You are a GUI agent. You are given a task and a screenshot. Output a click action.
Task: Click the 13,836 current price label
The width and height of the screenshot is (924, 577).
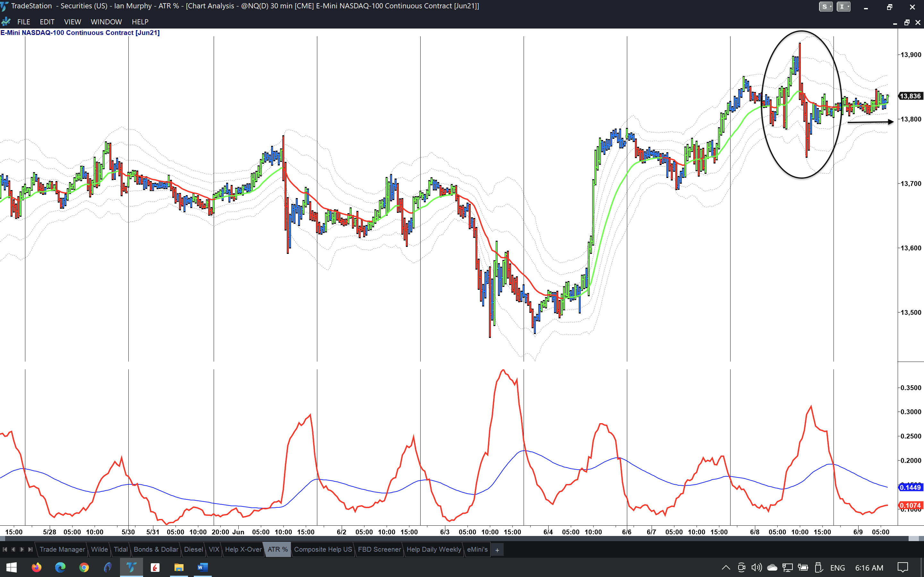pos(910,96)
